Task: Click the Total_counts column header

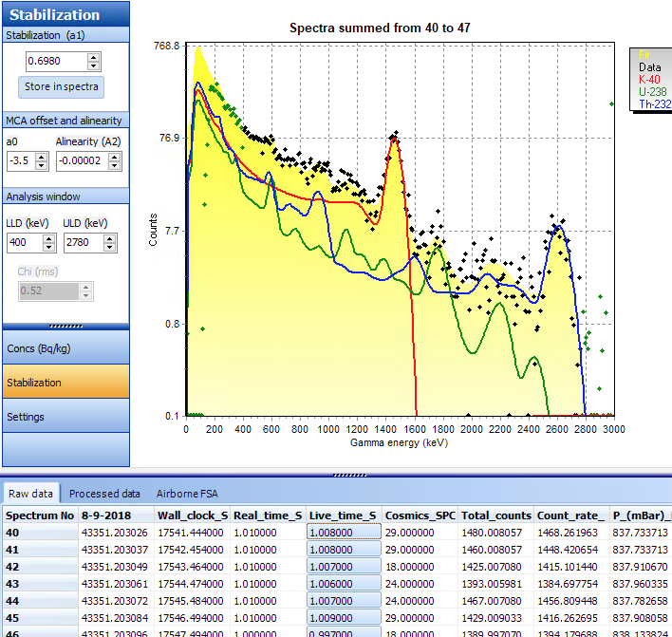Action: [495, 515]
